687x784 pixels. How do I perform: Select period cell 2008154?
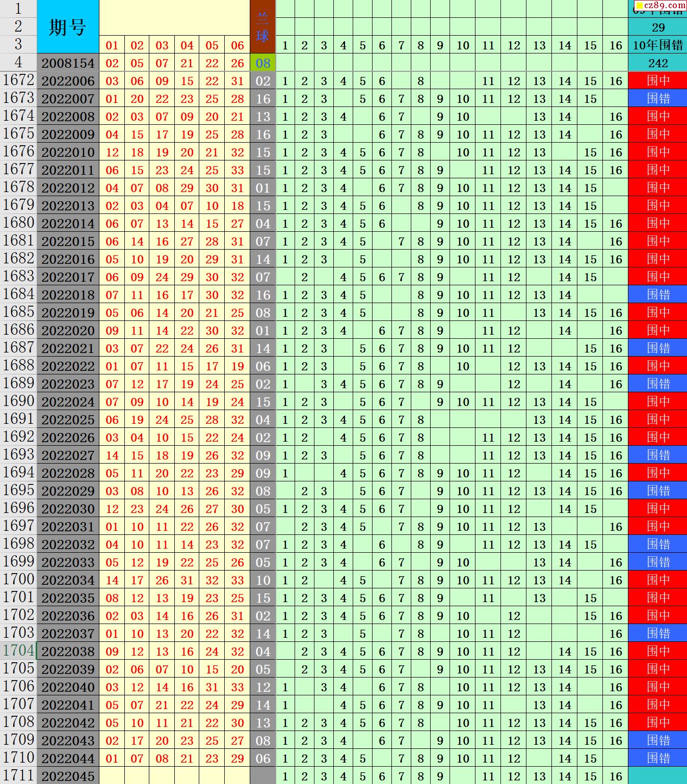[x=68, y=63]
